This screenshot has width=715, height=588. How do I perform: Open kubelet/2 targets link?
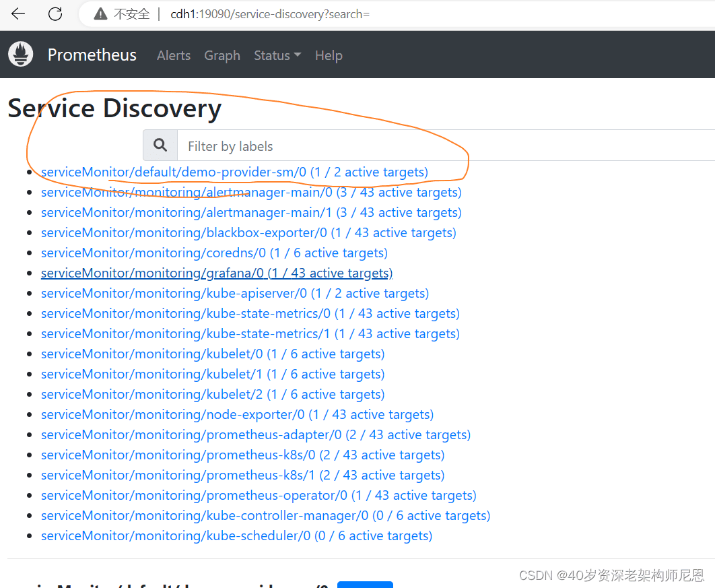pyautogui.click(x=213, y=394)
